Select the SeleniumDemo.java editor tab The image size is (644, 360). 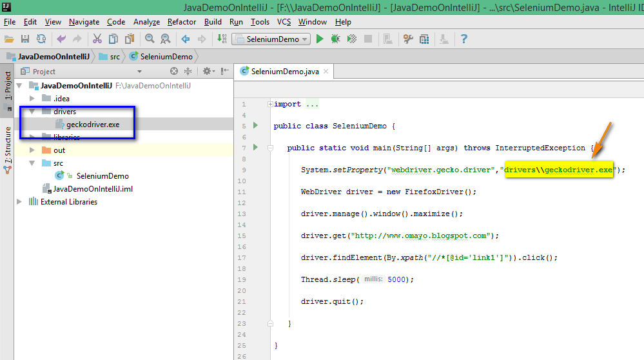284,71
